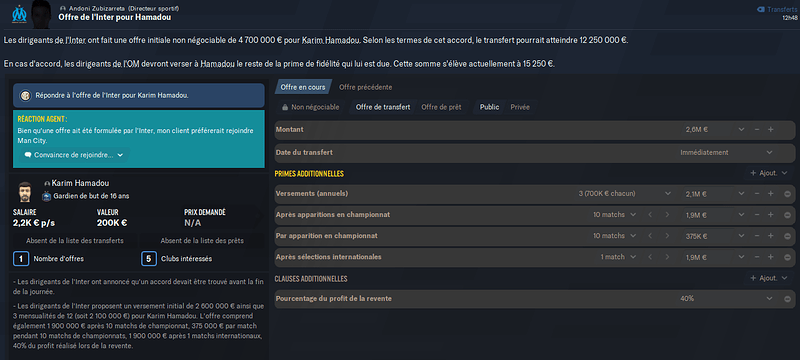Toggle the Non négociable lock option
Viewport: 800px width, 360px height.
coord(310,107)
